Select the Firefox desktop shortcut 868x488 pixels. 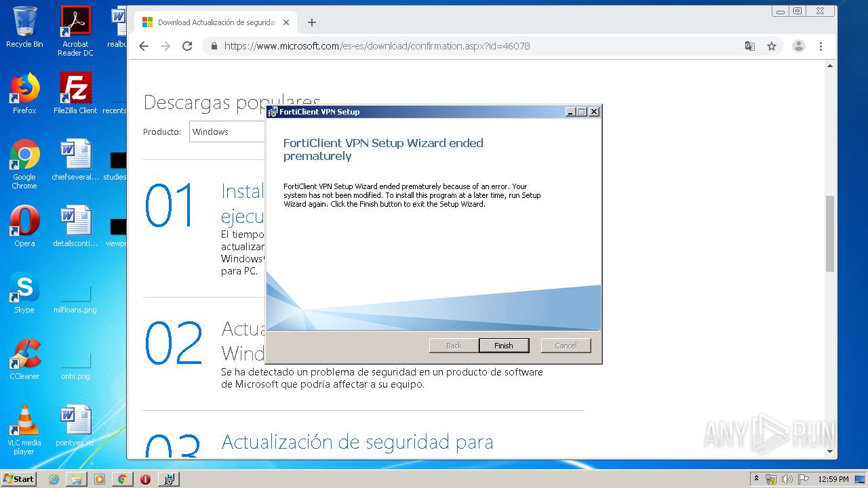click(x=24, y=94)
